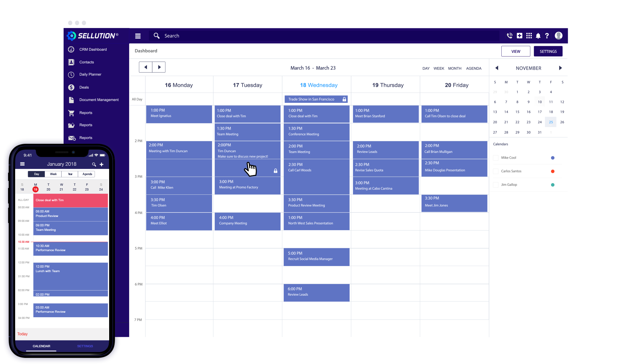The width and height of the screenshot is (634, 364).
Task: Click the back navigation arrow for week
Action: coord(146,67)
